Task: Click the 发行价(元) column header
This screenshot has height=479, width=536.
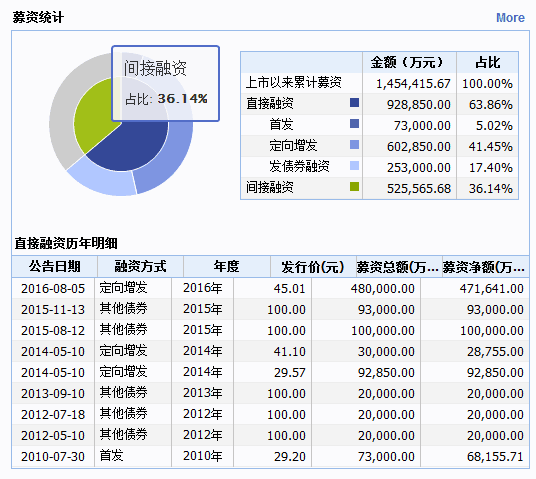Action: (313, 266)
